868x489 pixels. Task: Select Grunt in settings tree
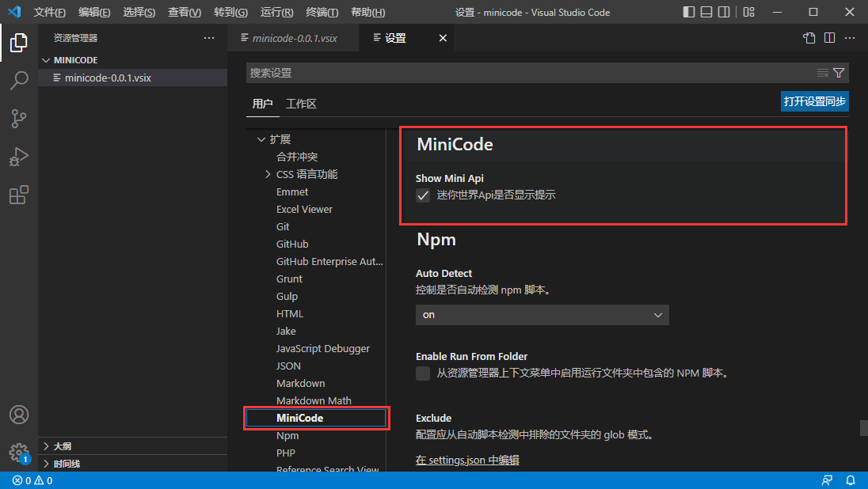click(x=290, y=279)
